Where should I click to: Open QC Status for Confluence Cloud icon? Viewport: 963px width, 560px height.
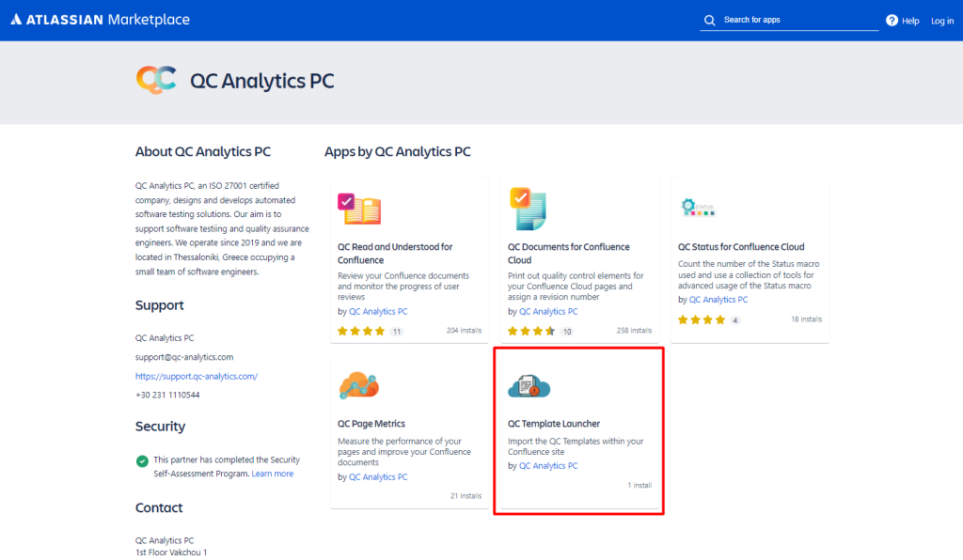tap(698, 208)
